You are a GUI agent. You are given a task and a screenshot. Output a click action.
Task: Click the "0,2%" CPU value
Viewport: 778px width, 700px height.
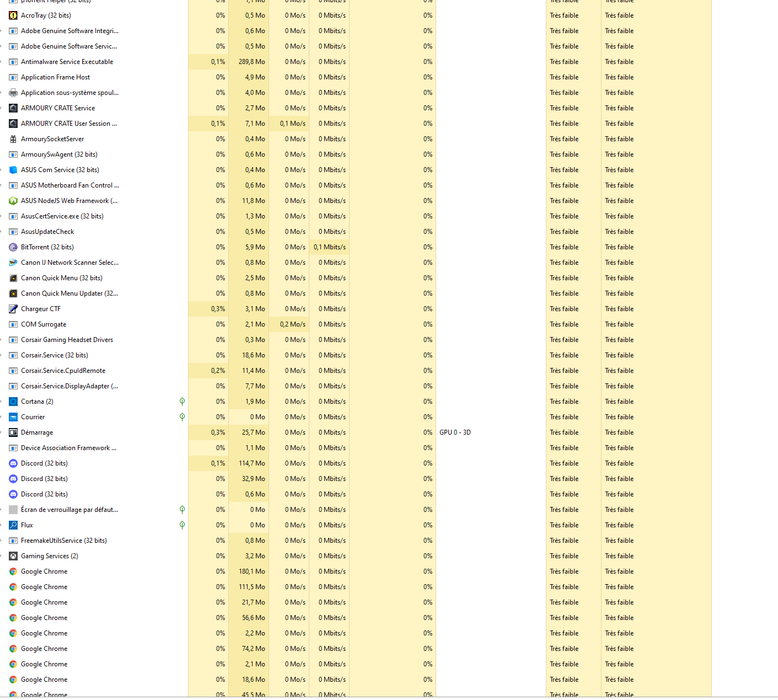point(218,371)
